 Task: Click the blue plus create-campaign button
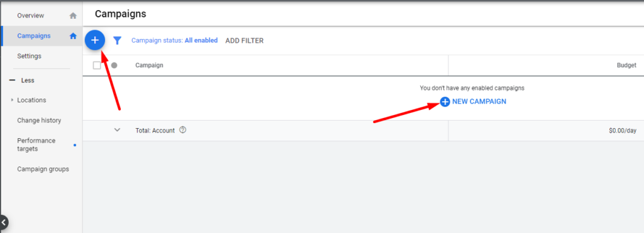(x=95, y=40)
